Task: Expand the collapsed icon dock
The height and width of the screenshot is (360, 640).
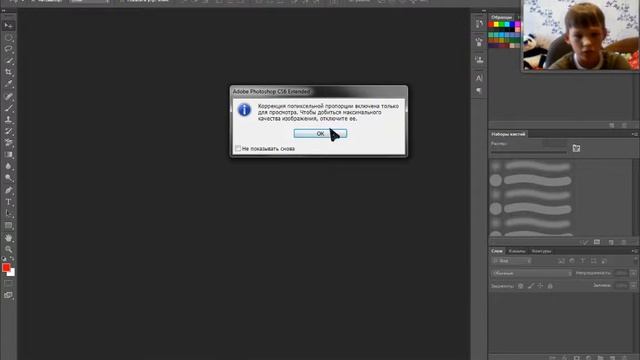Action: [x=483, y=11]
